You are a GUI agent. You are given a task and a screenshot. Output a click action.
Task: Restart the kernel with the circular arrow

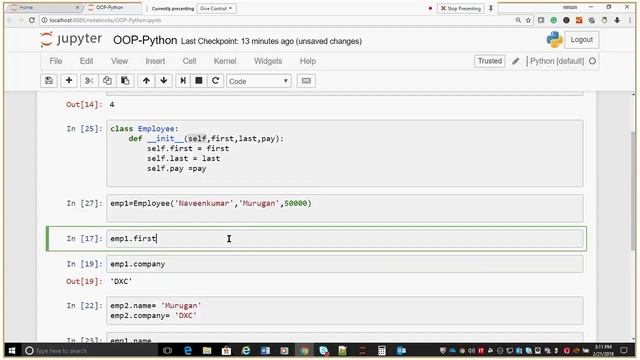[x=216, y=81]
